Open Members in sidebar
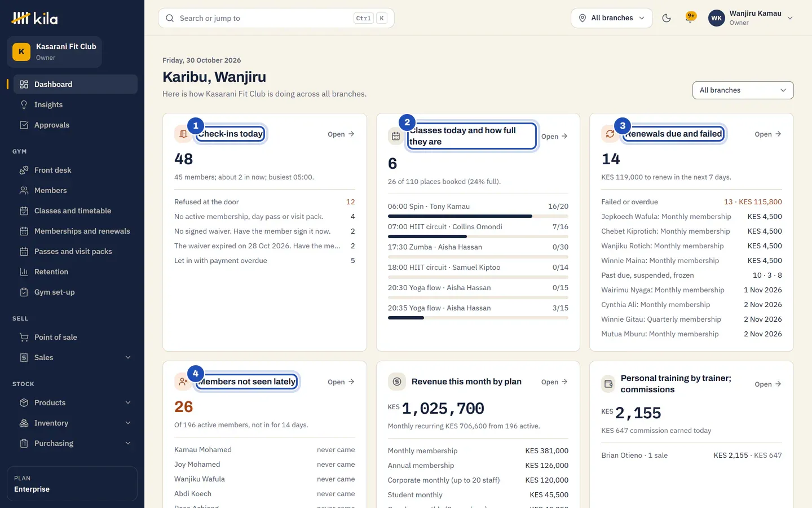Viewport: 812px width, 508px height. 75,190
